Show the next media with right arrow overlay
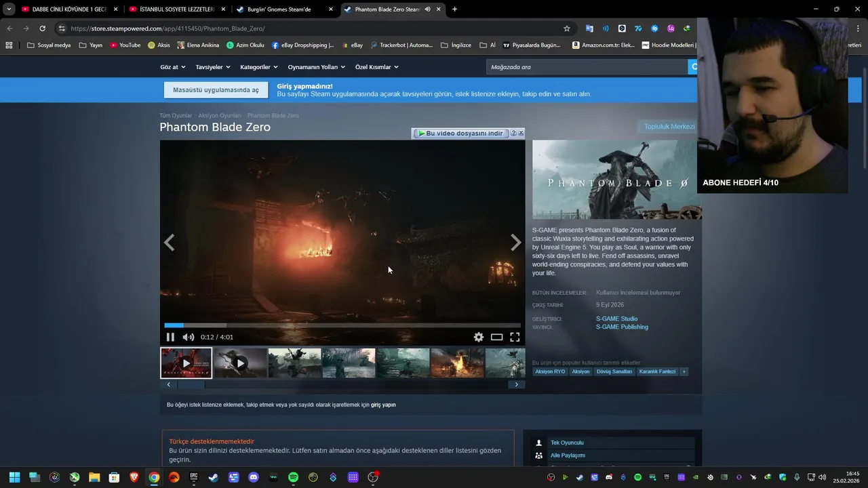Viewport: 868px width, 488px height. [516, 242]
